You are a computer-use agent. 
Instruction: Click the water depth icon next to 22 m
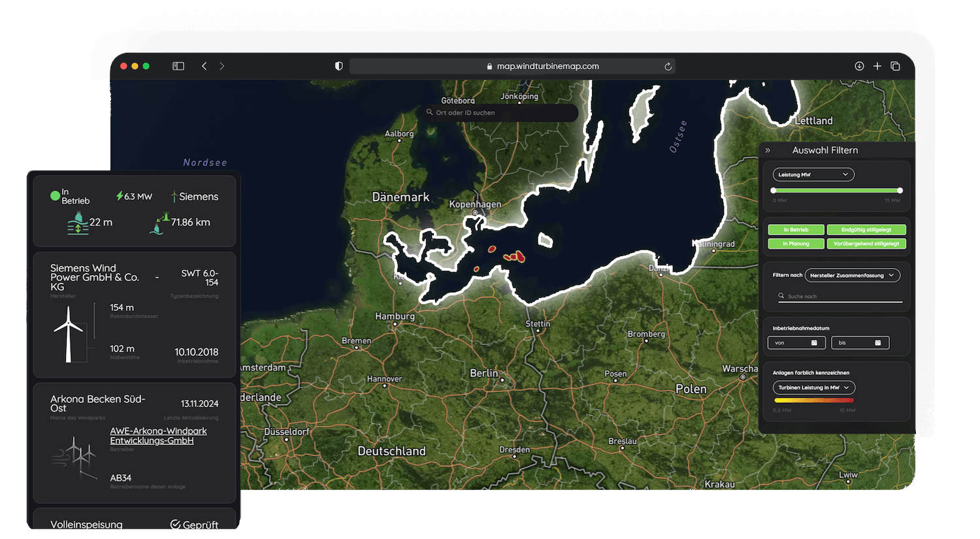tap(77, 222)
